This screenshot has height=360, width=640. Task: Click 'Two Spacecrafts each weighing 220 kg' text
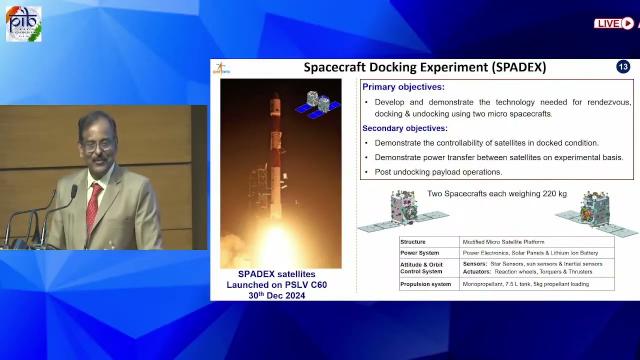click(497, 193)
